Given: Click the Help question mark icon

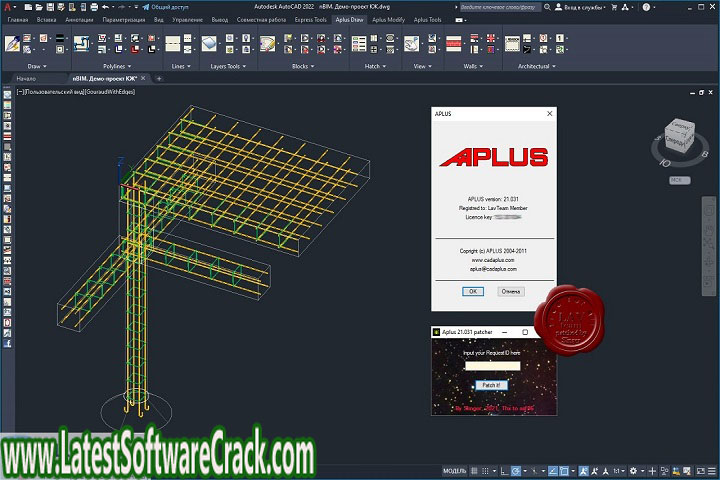Looking at the screenshot, I should tap(646, 7).
